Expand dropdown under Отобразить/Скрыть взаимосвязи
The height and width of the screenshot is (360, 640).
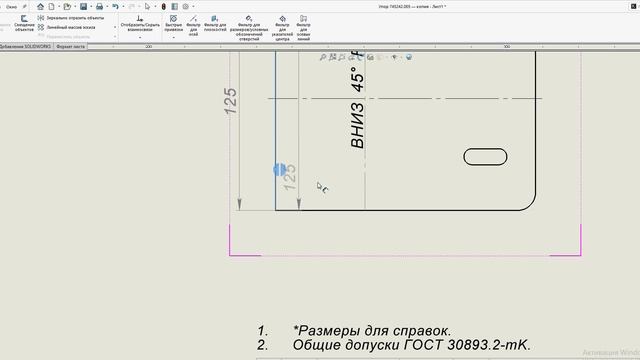point(140,38)
